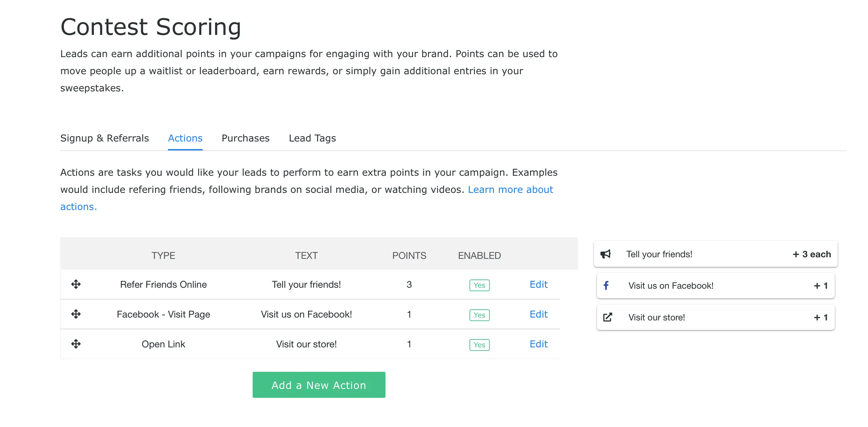Click the plus 1 on Visit our store
The width and height of the screenshot is (868, 427).
point(820,317)
